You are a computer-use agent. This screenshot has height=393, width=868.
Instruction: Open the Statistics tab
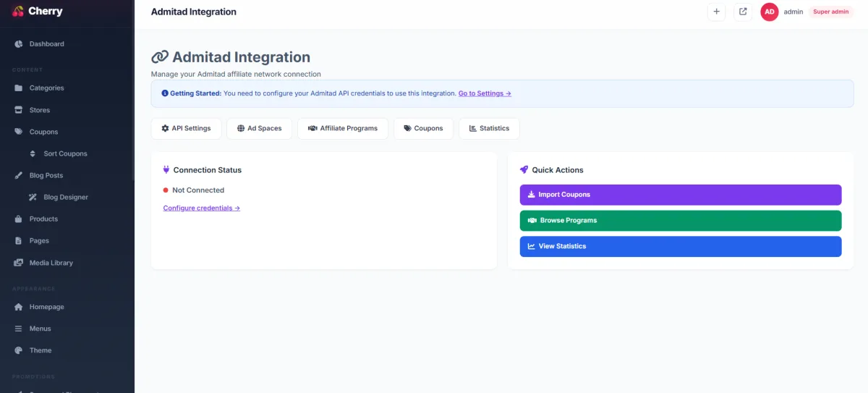[x=489, y=128]
